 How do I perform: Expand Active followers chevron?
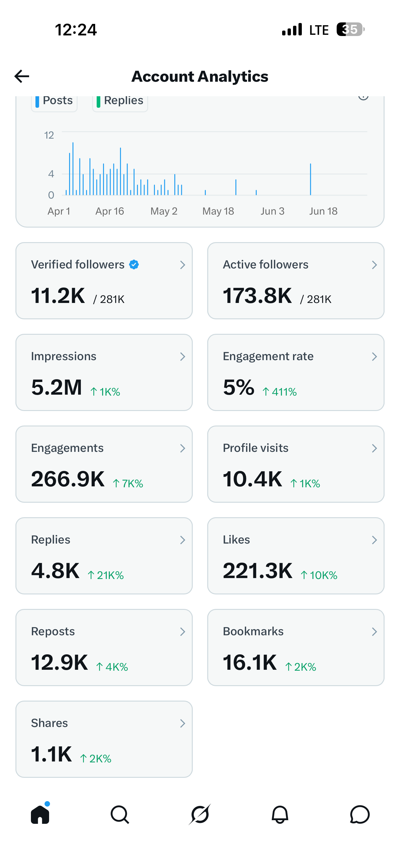[x=374, y=265]
